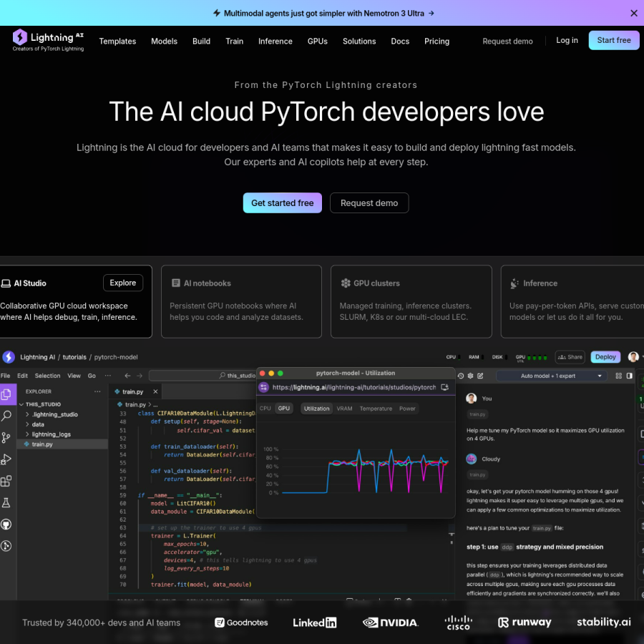Screen dimensions: 644x644
Task: Open the GPUs navigation item
Action: [318, 41]
